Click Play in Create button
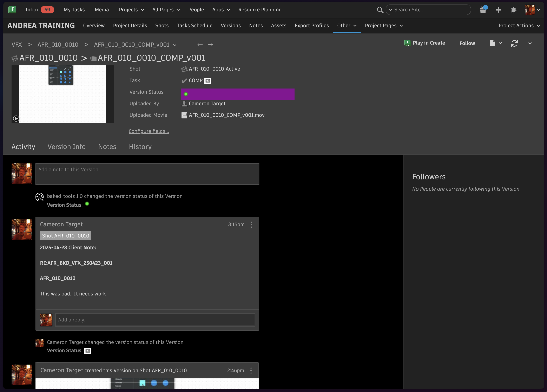This screenshot has width=547, height=392. coord(425,43)
